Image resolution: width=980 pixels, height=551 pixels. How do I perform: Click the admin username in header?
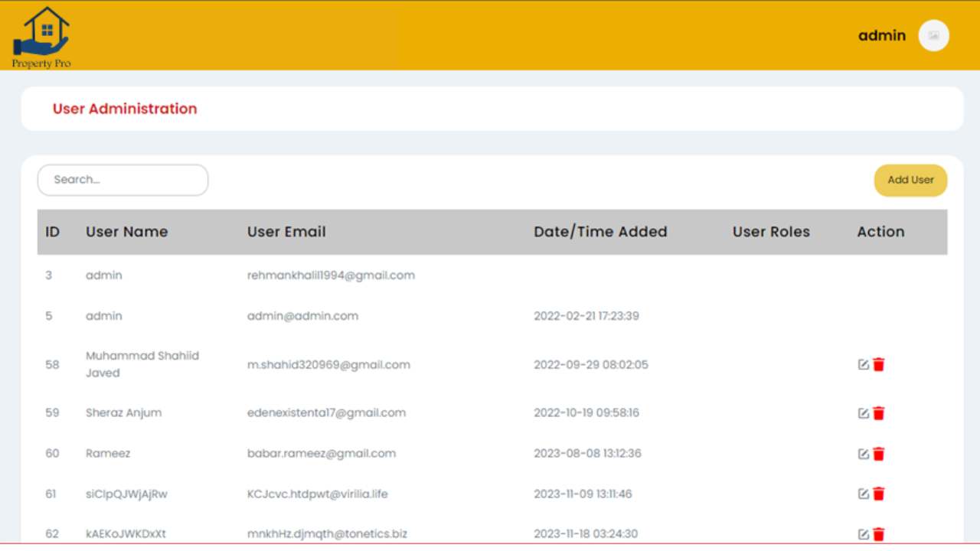point(881,36)
